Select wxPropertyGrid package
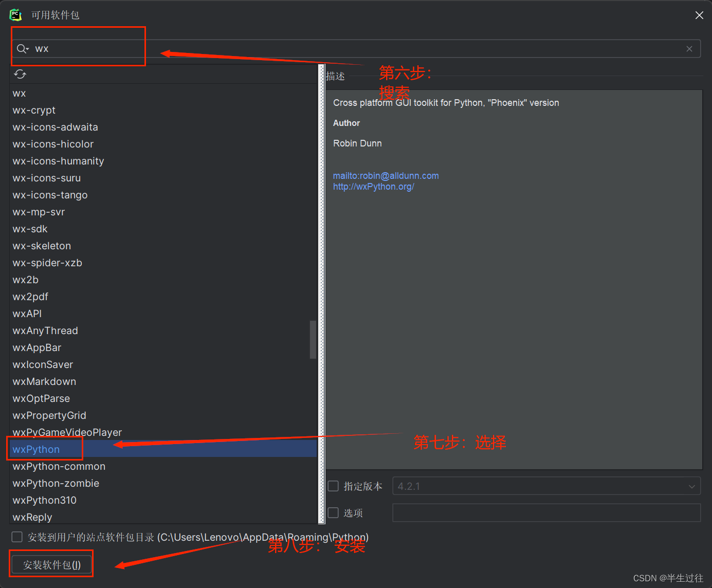 click(163, 416)
